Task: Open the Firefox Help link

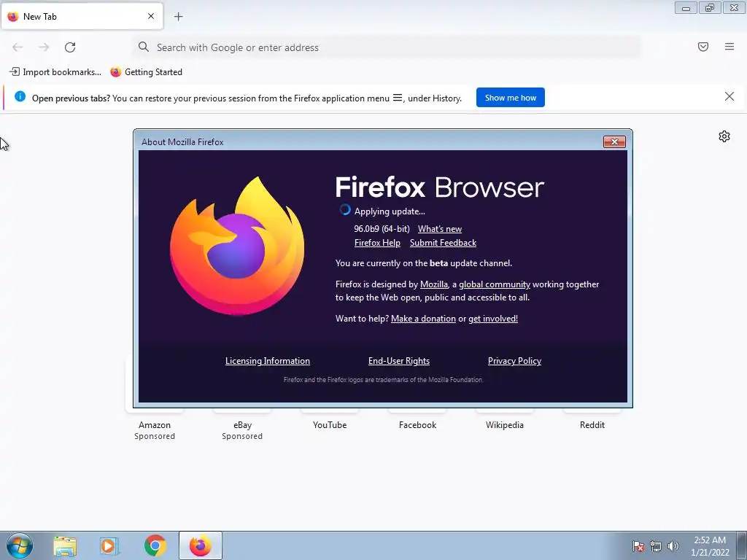Action: point(377,243)
